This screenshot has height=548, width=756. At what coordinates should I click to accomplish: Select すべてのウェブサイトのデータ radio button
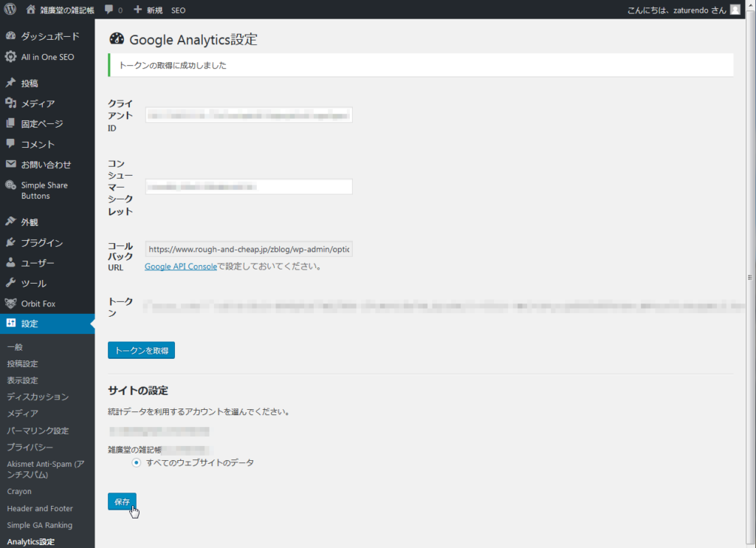pyautogui.click(x=136, y=462)
